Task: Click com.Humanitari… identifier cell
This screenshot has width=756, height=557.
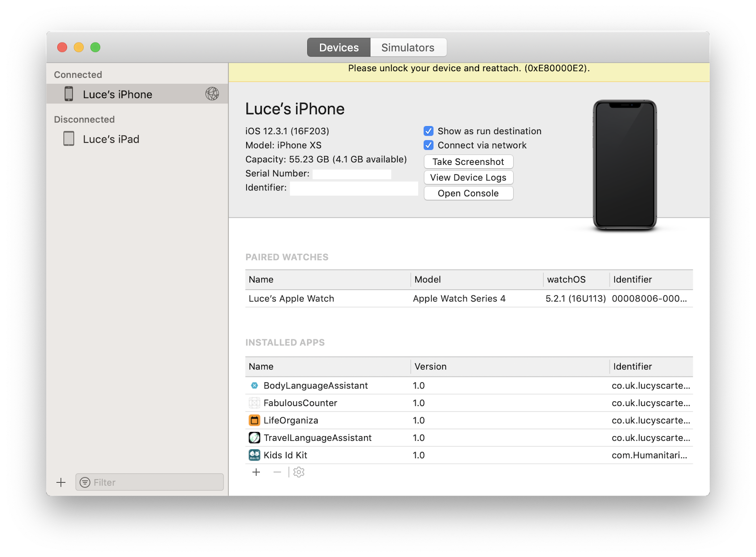Action: (649, 455)
